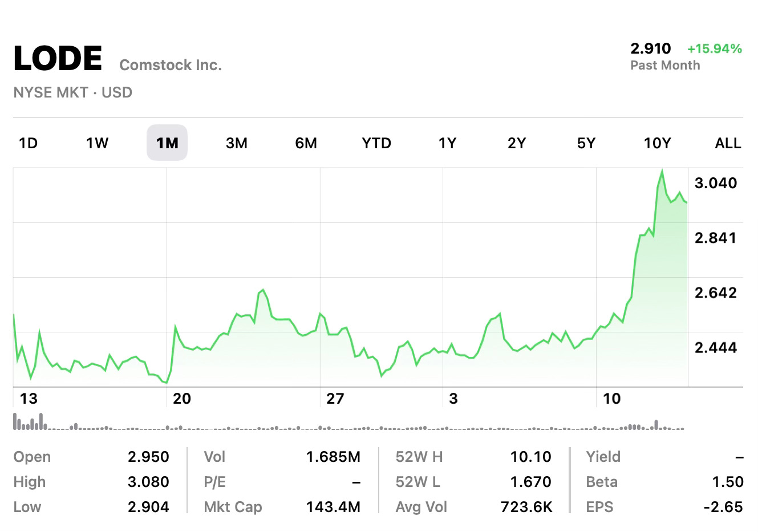Click the 2.444 y-axis price label

716,347
